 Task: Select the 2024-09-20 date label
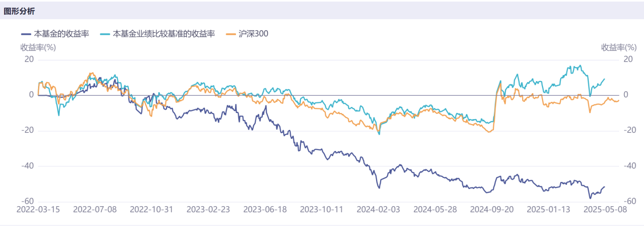tap(492, 209)
